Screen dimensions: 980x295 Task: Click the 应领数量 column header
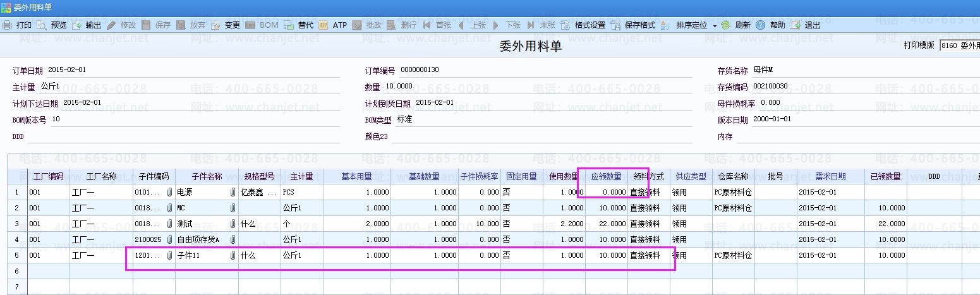coord(606,176)
